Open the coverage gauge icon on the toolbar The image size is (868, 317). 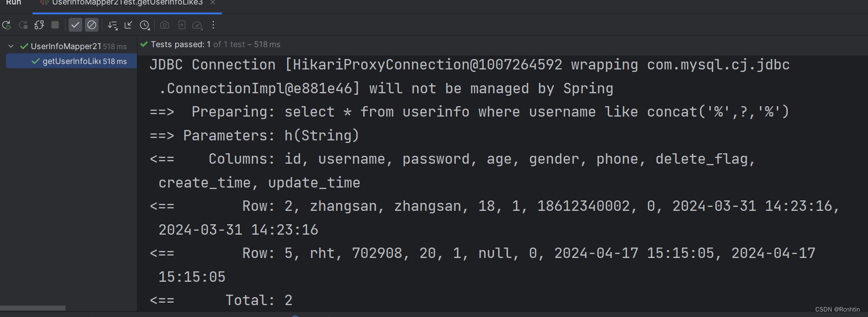197,25
